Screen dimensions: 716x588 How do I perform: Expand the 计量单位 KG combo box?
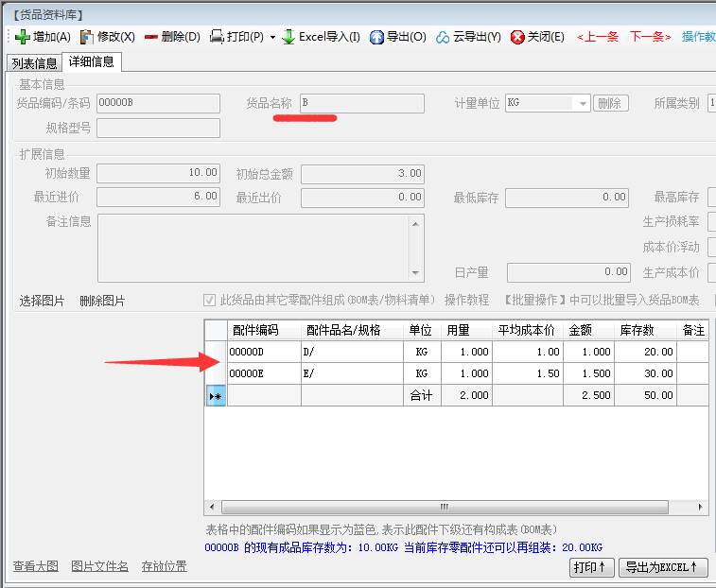click(x=583, y=103)
